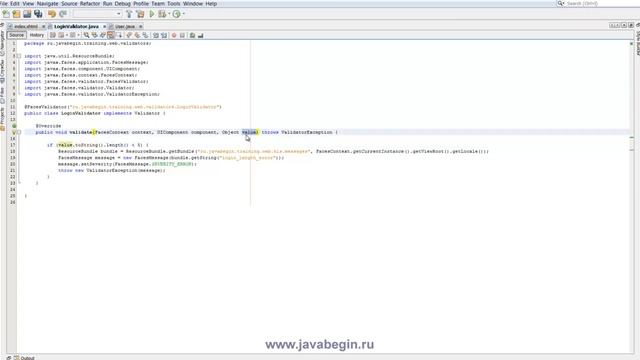
Task: Click the Redo toolbar icon
Action: (x=63, y=14)
